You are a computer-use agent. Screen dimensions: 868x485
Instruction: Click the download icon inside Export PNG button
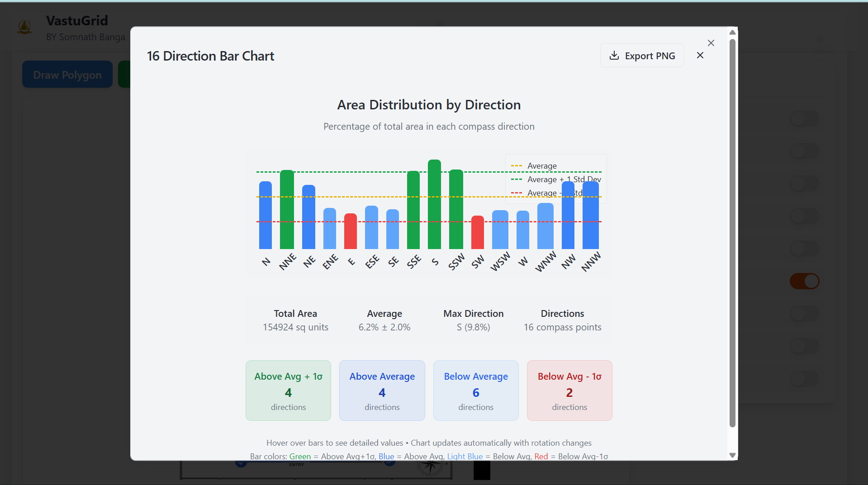[614, 55]
